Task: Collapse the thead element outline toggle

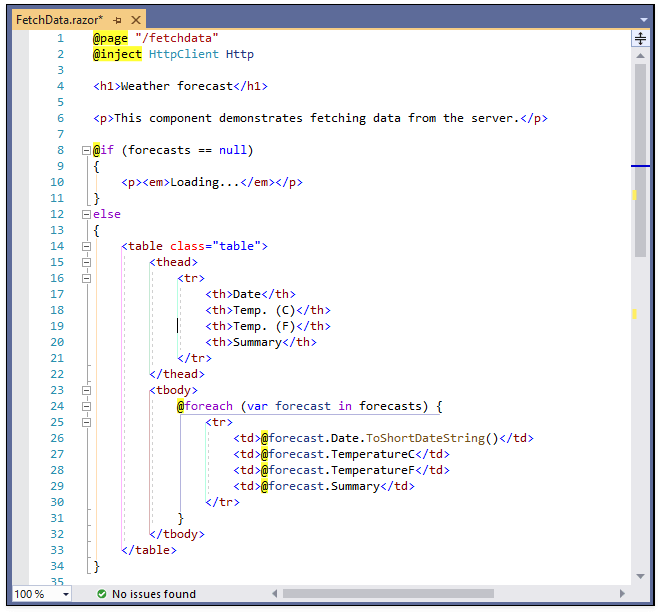Action: tap(87, 262)
